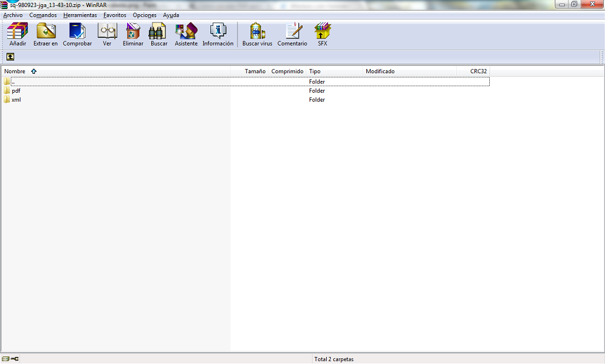605x364 pixels.
Task: Run Comprobar to test the archive
Action: (77, 34)
